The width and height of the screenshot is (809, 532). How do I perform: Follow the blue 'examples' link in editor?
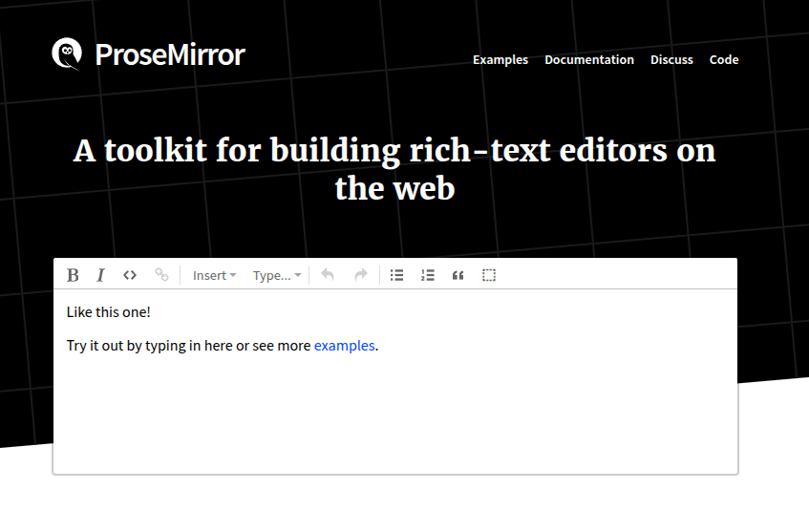344,345
